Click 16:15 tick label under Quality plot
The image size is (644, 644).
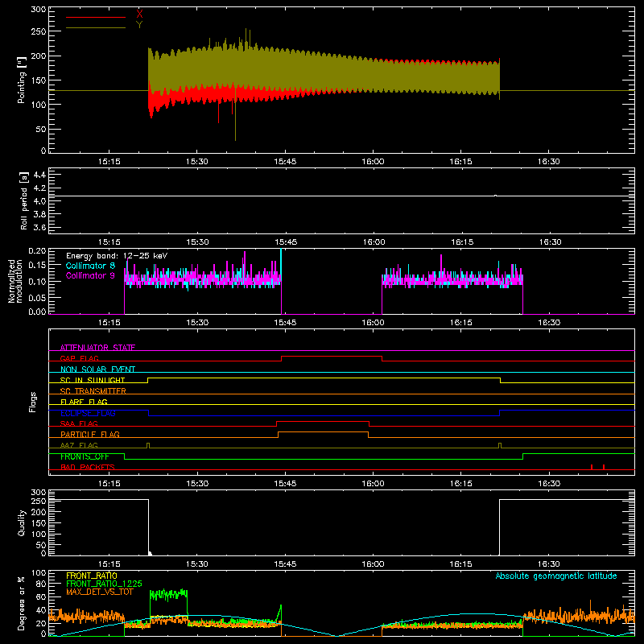[x=460, y=564]
